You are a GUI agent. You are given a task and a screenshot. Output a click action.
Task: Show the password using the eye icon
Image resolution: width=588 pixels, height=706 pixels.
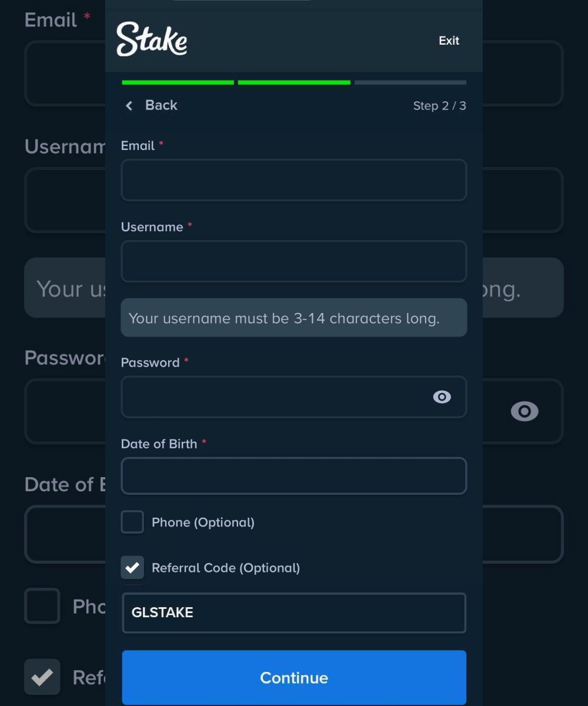tap(442, 397)
